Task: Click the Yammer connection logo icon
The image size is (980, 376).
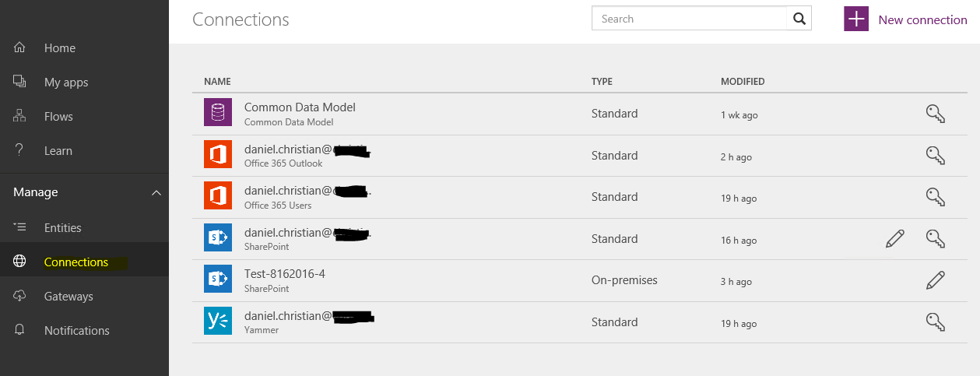Action: pos(218,321)
